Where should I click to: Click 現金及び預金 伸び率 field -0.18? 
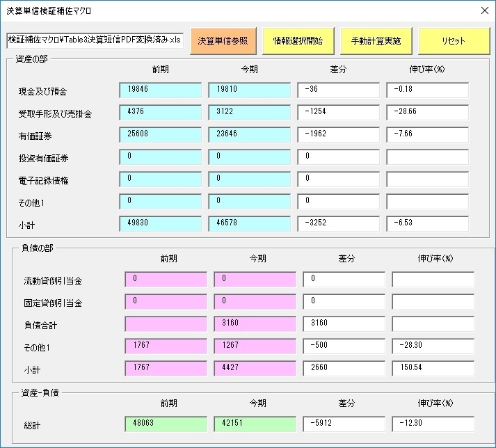coord(427,90)
